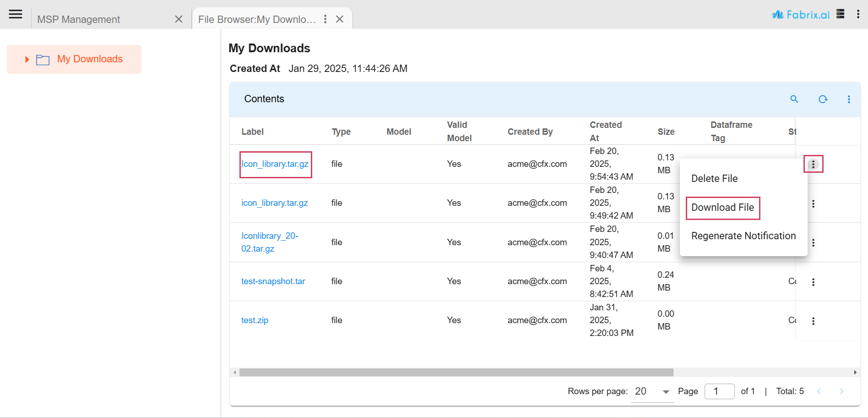Refresh the Contents table
Viewport: 868px width, 418px height.
tap(823, 99)
